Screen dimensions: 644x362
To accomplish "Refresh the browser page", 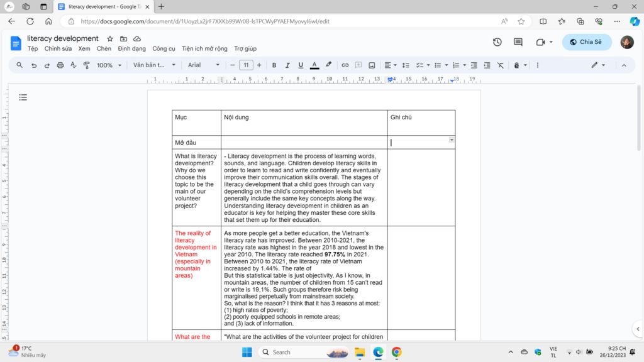I will (x=30, y=21).
